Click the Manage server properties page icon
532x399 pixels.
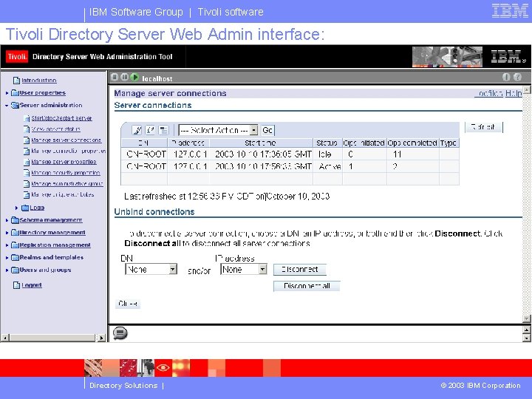click(x=27, y=162)
